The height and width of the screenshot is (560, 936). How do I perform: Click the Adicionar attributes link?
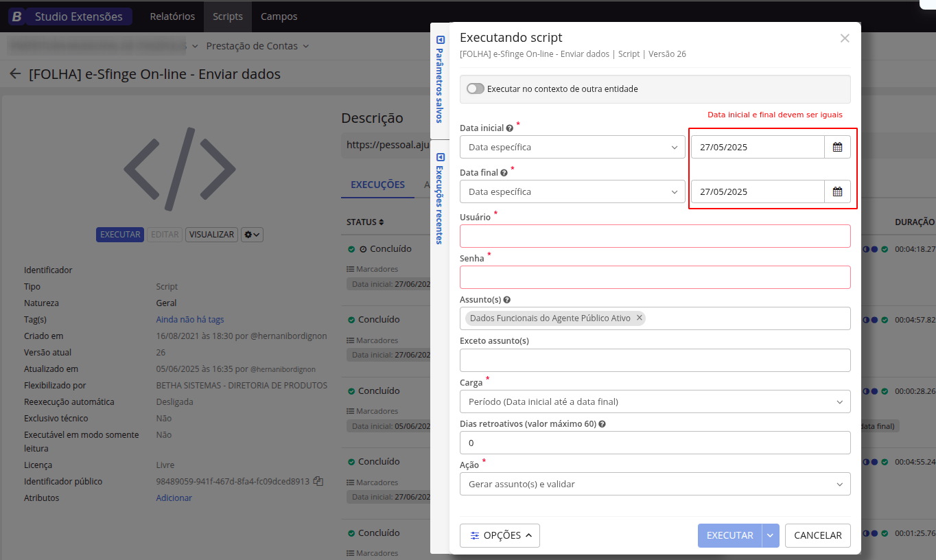pyautogui.click(x=174, y=498)
